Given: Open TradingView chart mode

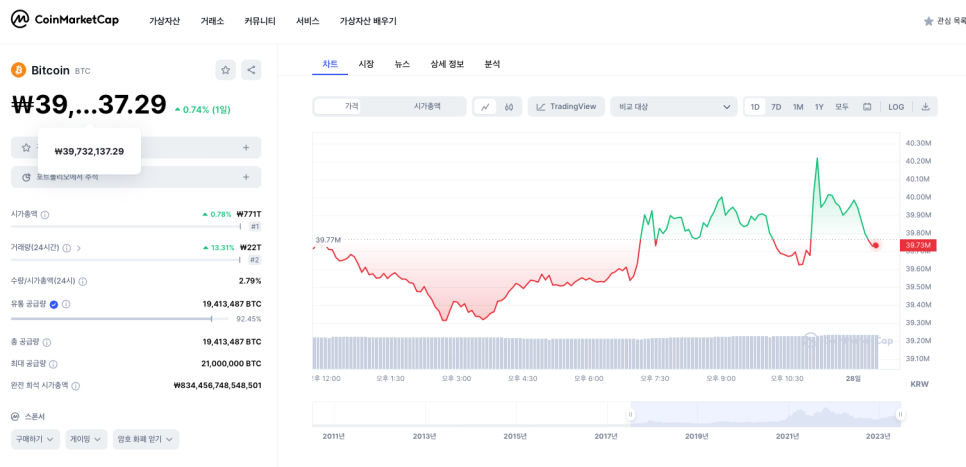Looking at the screenshot, I should pyautogui.click(x=566, y=107).
